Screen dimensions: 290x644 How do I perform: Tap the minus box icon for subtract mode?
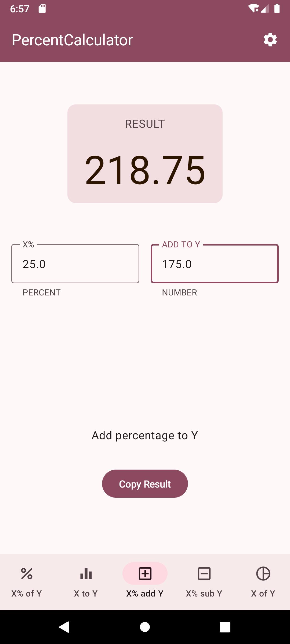pos(204,574)
